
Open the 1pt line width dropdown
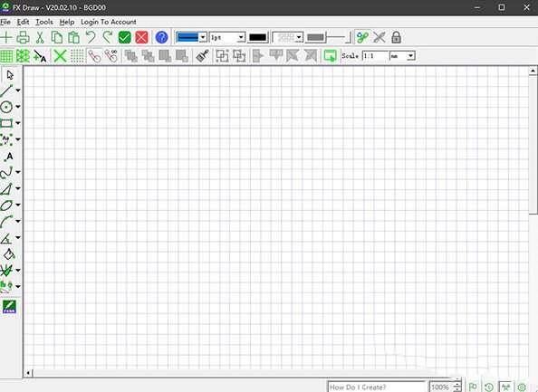tap(241, 37)
